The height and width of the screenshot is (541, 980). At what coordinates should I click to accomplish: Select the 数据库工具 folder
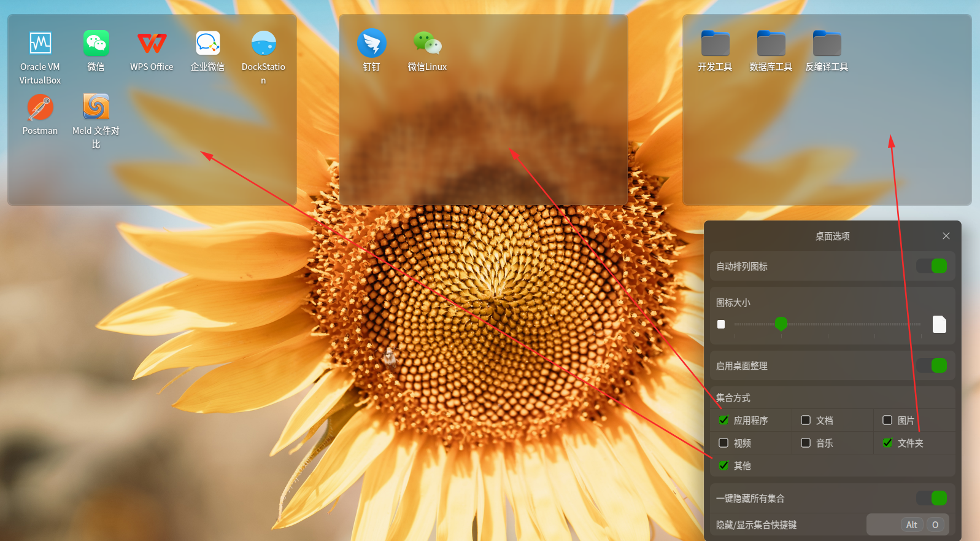click(x=771, y=43)
